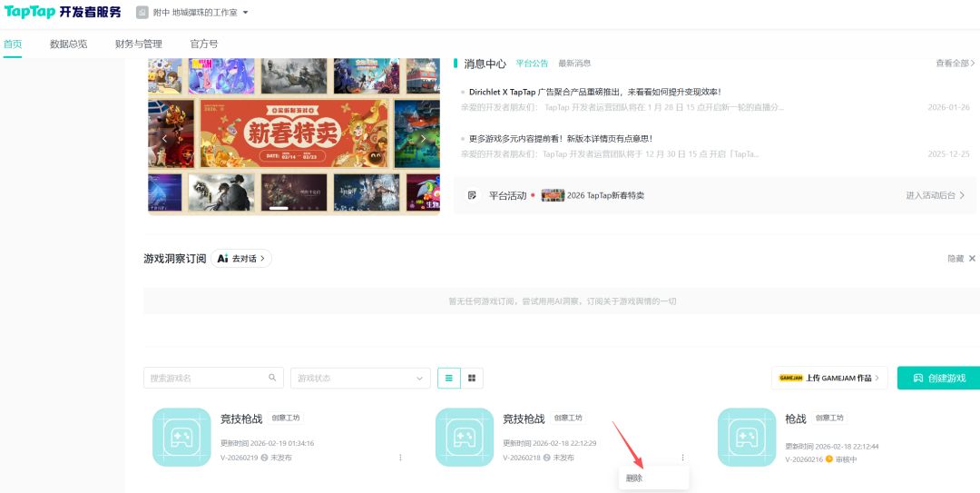Image resolution: width=980 pixels, height=493 pixels.
Task: Click 竞技枪战 title updated 22:12:29
Action: coord(524,419)
